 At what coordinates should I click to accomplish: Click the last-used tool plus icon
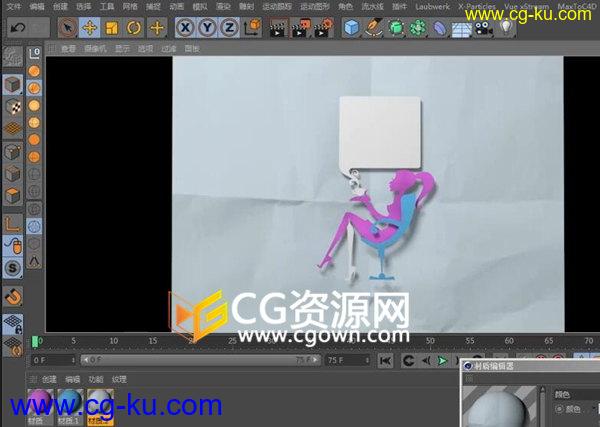(157, 28)
